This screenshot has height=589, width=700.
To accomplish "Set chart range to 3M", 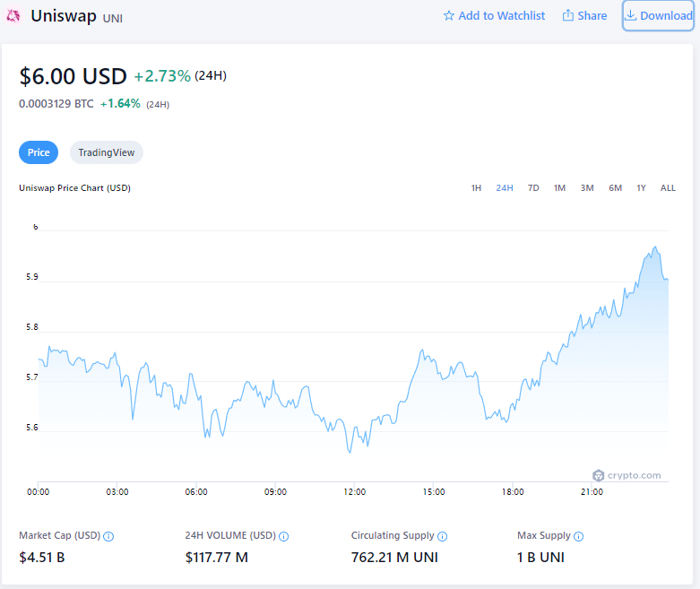I will coord(587,188).
